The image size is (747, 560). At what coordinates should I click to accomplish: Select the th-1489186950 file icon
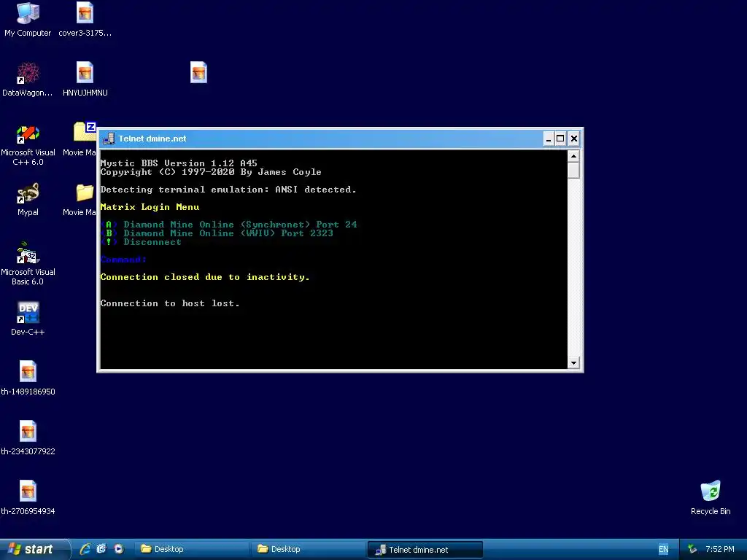click(28, 378)
